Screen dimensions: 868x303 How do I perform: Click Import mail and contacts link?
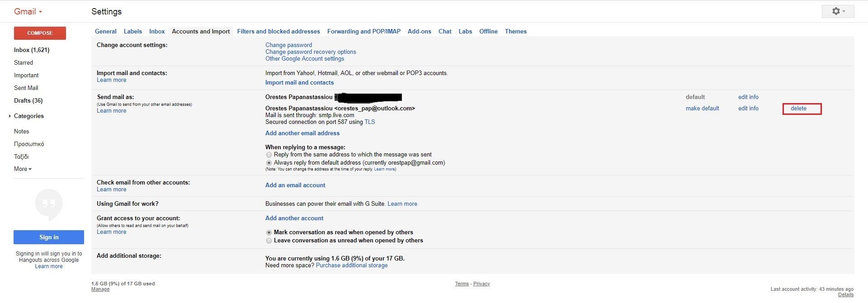299,82
